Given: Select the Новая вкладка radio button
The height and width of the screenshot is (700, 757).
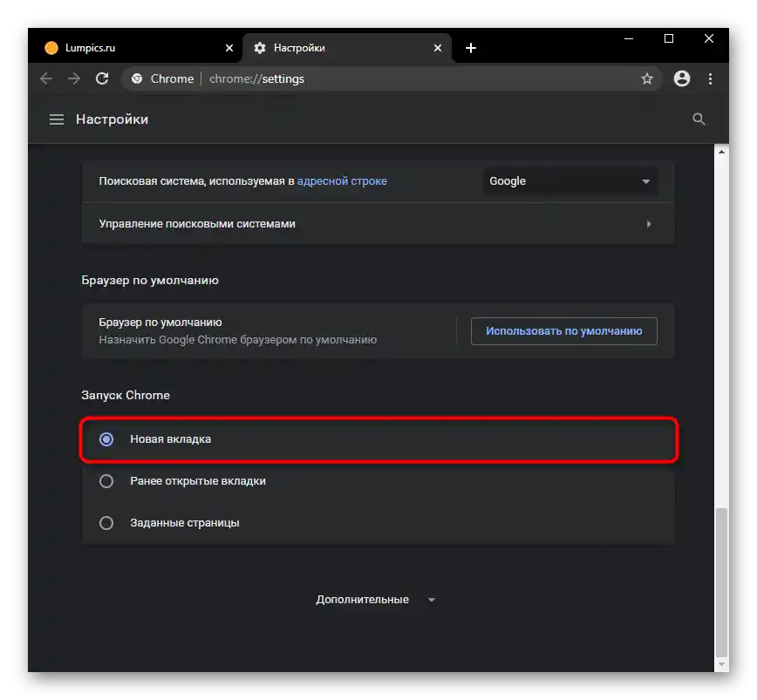Looking at the screenshot, I should coord(106,439).
